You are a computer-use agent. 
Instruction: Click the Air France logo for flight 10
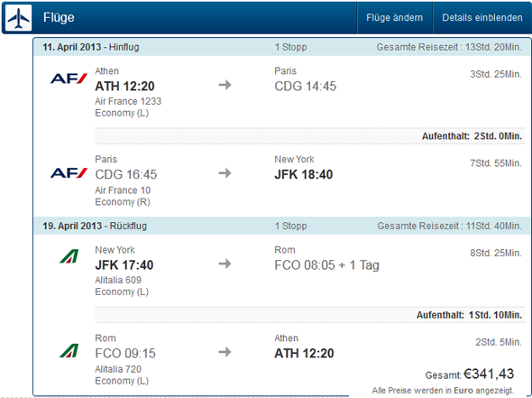[69, 173]
